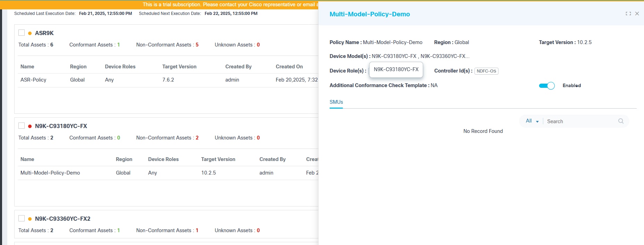Click the NDFC-OS controller ID tag
This screenshot has height=245, width=644.
(x=486, y=71)
